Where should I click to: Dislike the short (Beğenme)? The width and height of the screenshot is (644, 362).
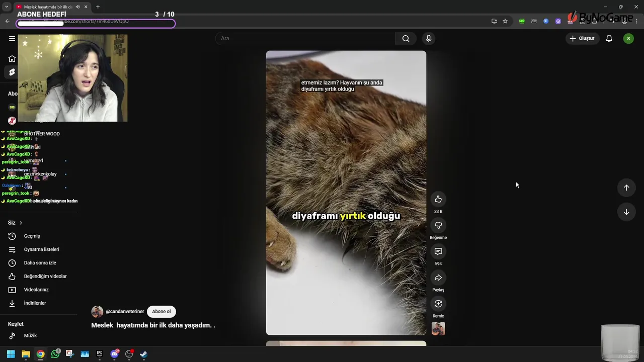click(x=438, y=225)
